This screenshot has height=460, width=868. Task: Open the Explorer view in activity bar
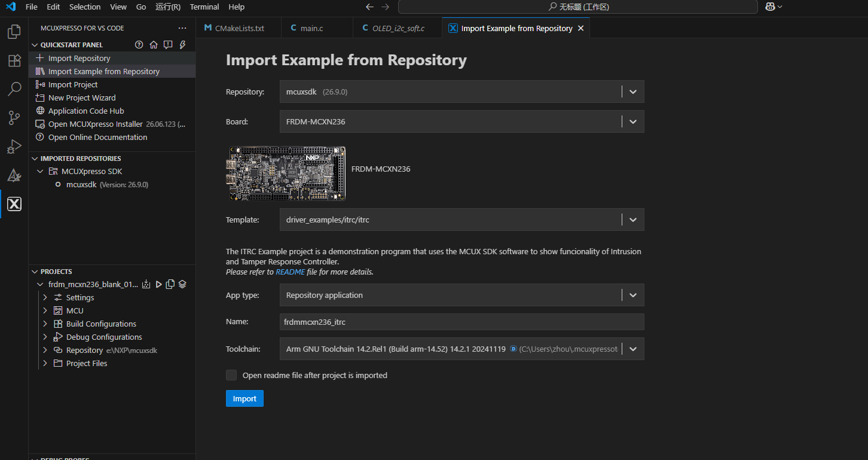[14, 32]
